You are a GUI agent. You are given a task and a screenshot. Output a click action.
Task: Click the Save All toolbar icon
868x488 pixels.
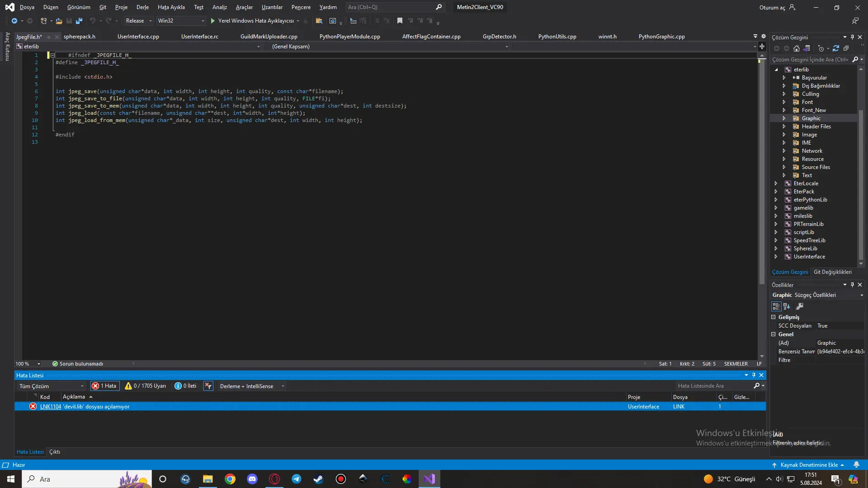tap(79, 21)
